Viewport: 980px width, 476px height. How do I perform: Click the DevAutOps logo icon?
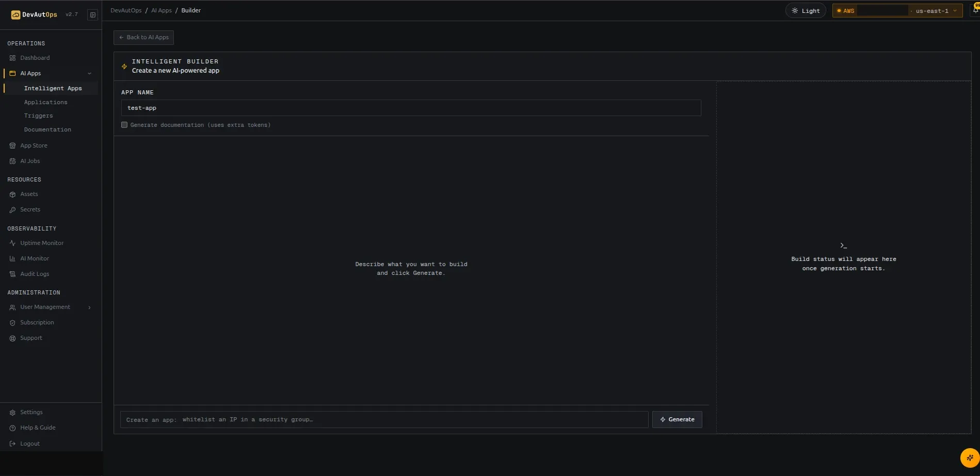point(15,15)
